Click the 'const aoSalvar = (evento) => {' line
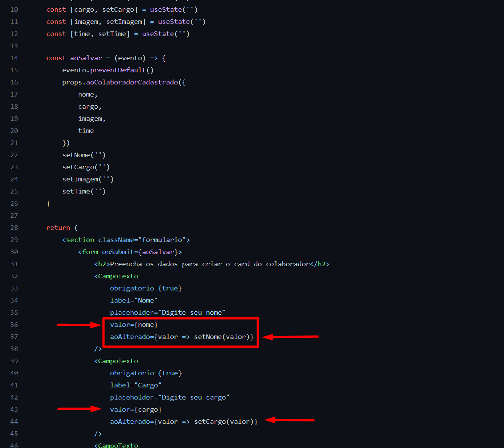The height and width of the screenshot is (448, 504). (106, 58)
